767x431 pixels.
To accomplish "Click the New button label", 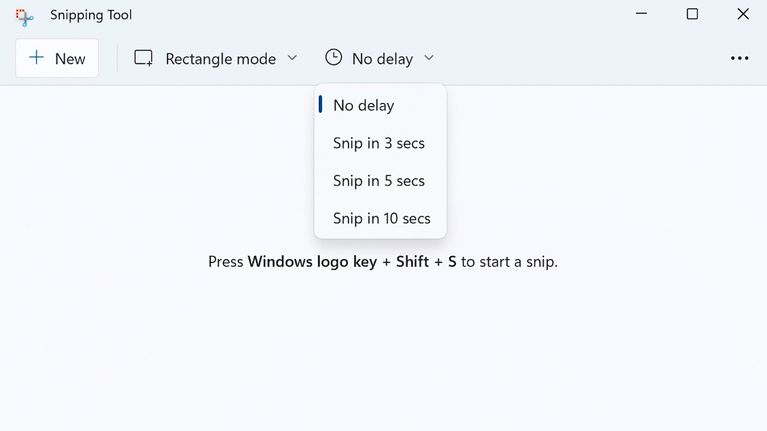I will 70,59.
